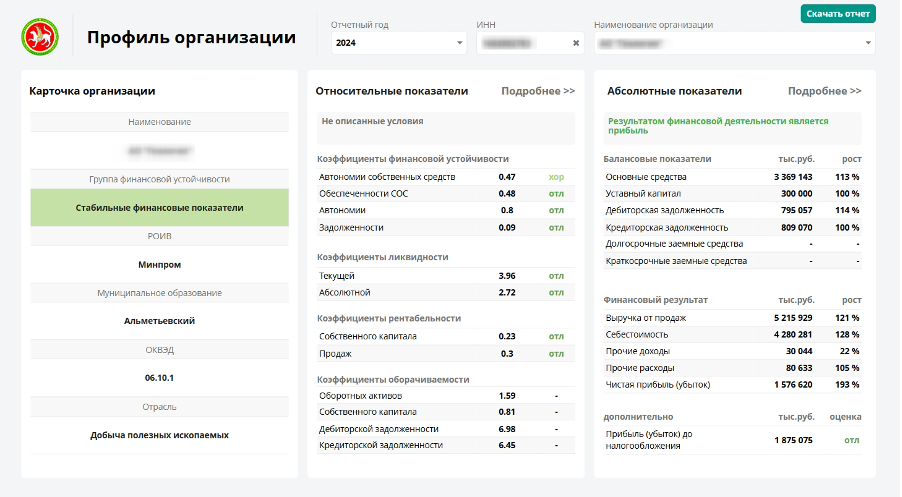
Task: Click the Уставный капитал value 300 000
Action: click(797, 194)
